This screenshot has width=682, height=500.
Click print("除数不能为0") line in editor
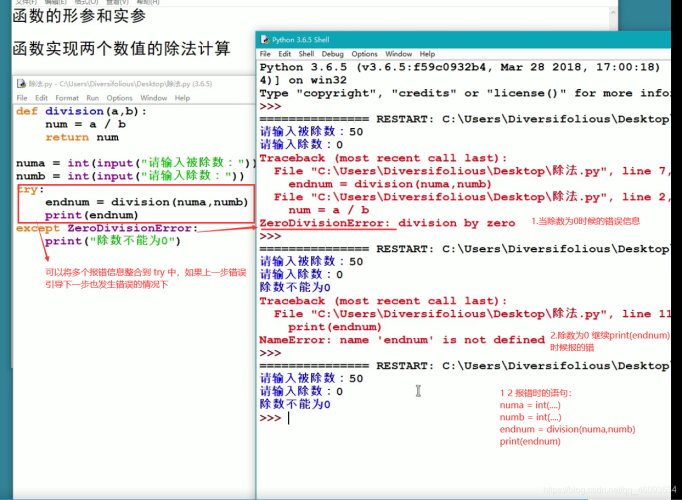(x=113, y=241)
